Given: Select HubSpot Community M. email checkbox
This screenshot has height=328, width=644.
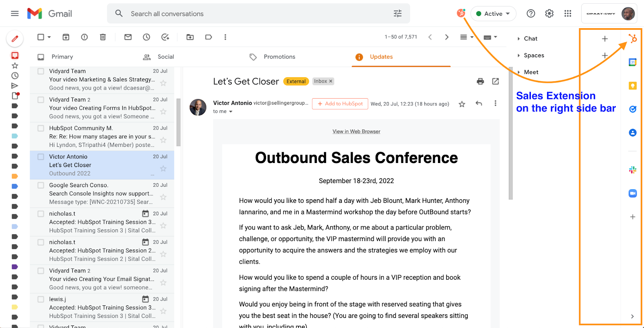Looking at the screenshot, I should [41, 128].
